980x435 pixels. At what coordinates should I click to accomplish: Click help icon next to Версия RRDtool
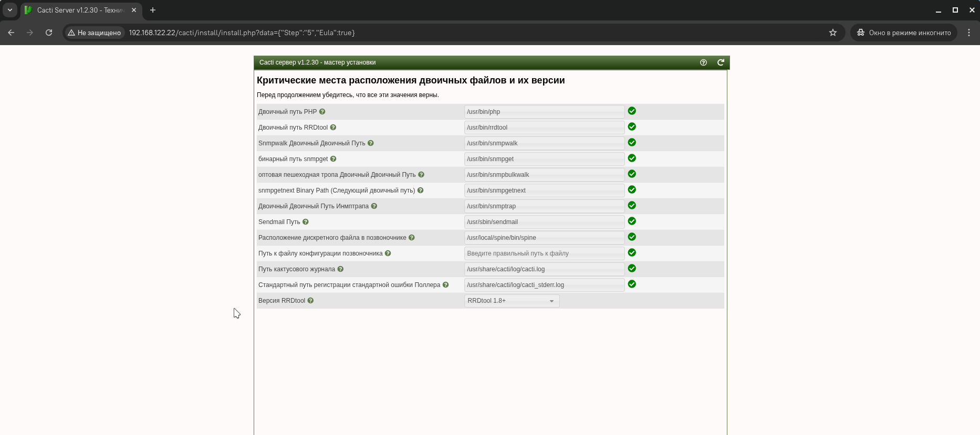(310, 301)
